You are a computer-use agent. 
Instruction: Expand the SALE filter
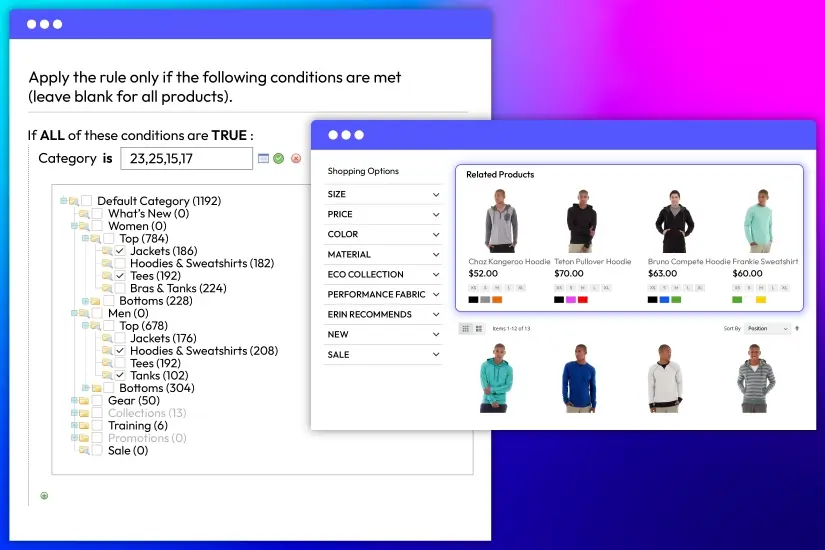pyautogui.click(x=383, y=355)
